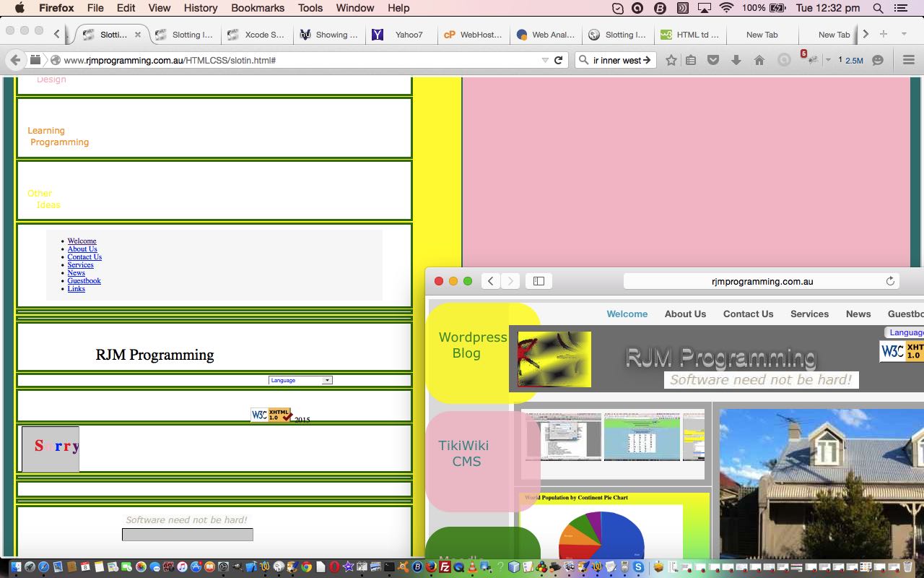924x578 pixels.
Task: Click the Pocket save icon
Action: [713, 61]
